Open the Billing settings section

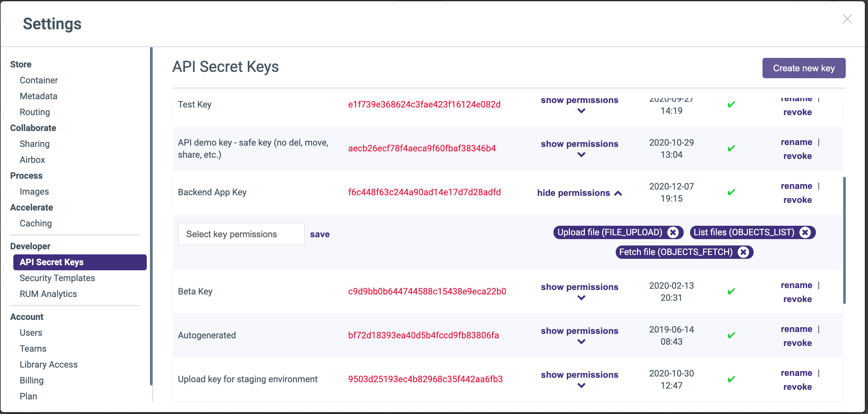31,380
